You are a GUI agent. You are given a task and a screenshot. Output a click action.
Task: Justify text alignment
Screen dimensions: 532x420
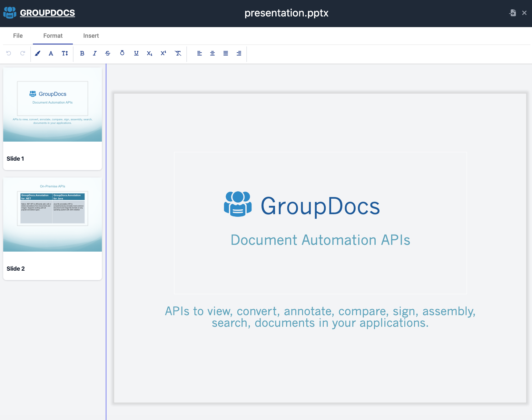coord(226,53)
